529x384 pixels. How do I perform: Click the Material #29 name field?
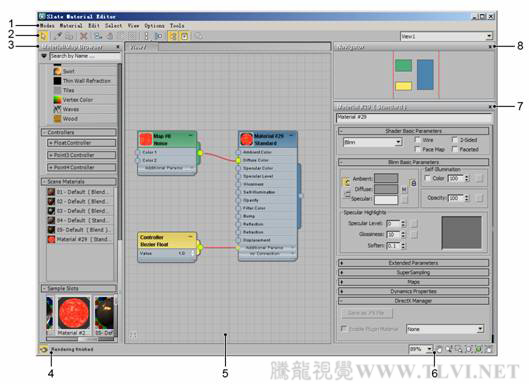pyautogui.click(x=414, y=117)
